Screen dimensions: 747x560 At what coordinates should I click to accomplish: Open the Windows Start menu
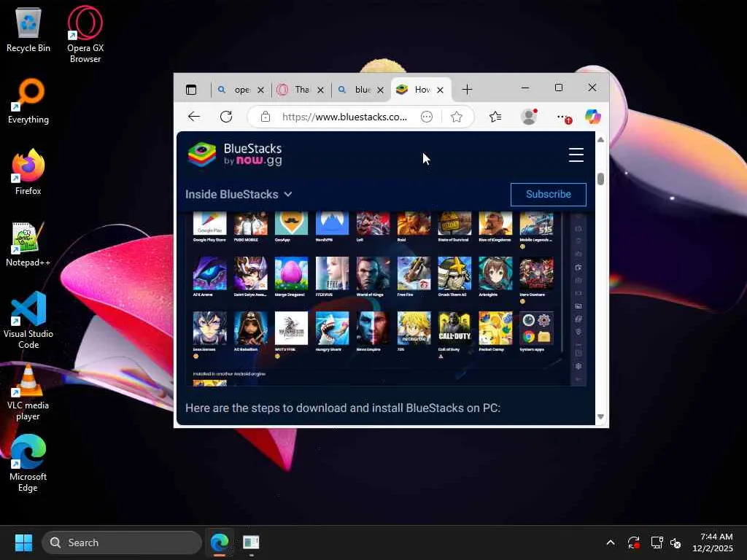coord(24,542)
